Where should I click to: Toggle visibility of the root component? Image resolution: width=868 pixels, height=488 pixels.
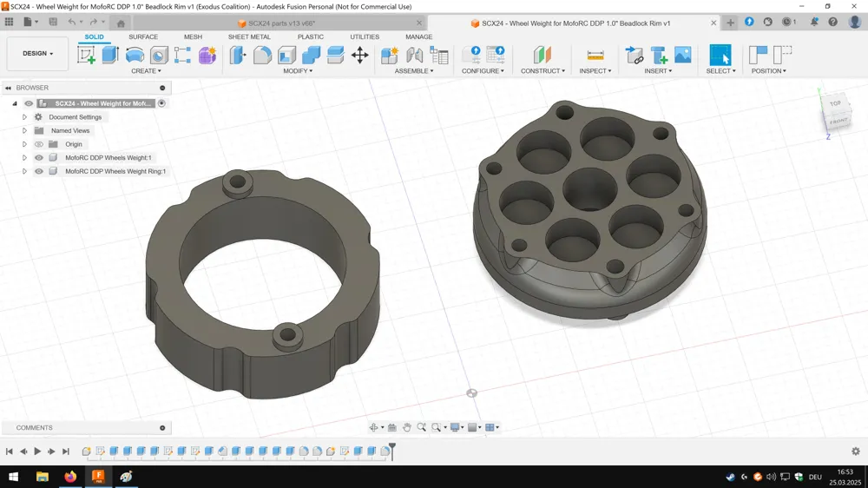click(x=29, y=103)
